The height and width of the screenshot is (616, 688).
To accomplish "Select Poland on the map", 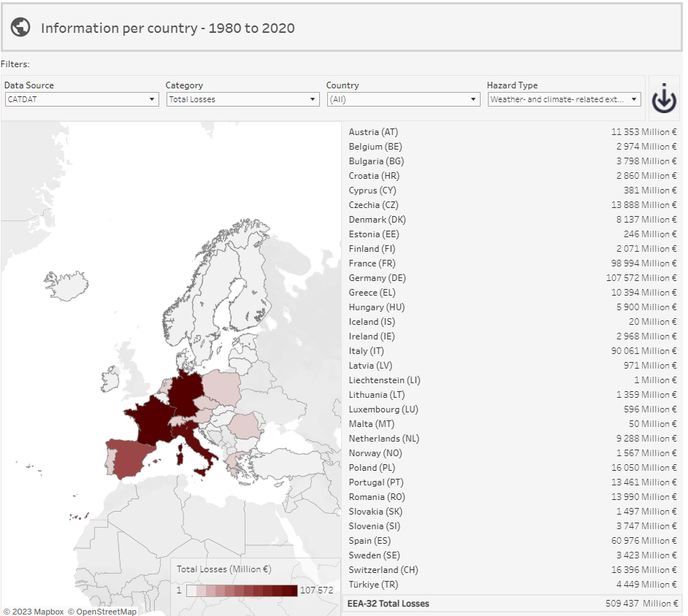I will click(221, 387).
